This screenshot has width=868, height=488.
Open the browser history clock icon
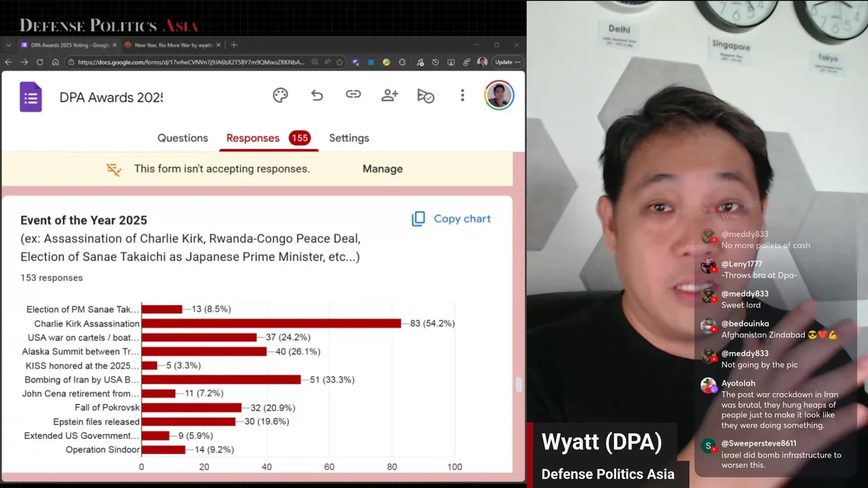(435, 62)
